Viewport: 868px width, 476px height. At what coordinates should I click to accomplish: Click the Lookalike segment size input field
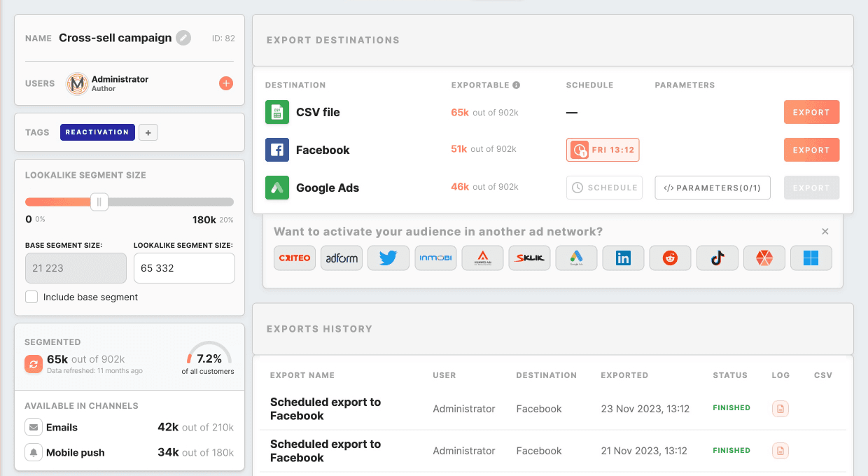[x=184, y=268]
